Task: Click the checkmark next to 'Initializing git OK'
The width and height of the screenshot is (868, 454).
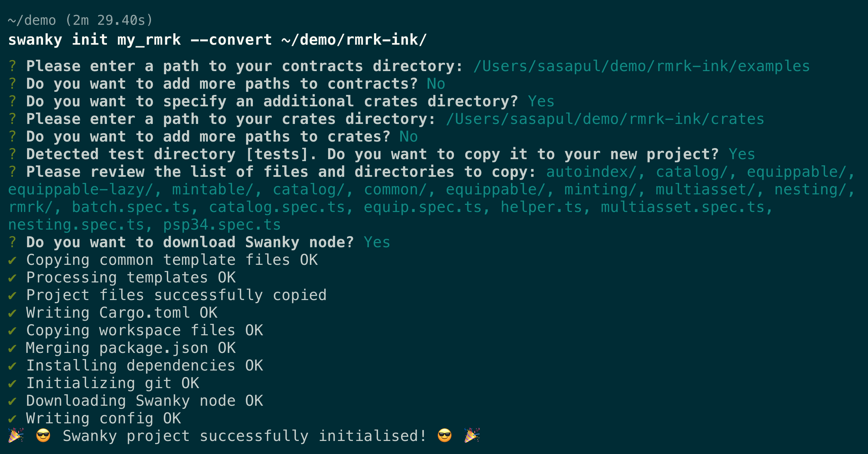Action: tap(12, 384)
